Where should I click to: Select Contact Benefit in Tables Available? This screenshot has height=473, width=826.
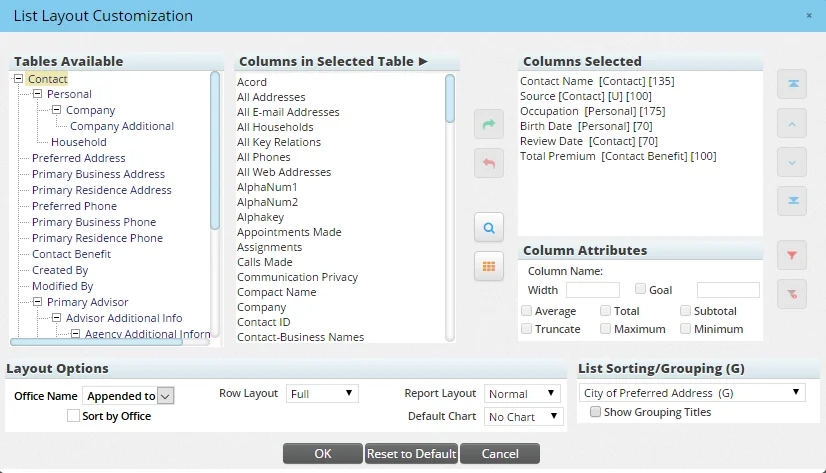(x=71, y=254)
